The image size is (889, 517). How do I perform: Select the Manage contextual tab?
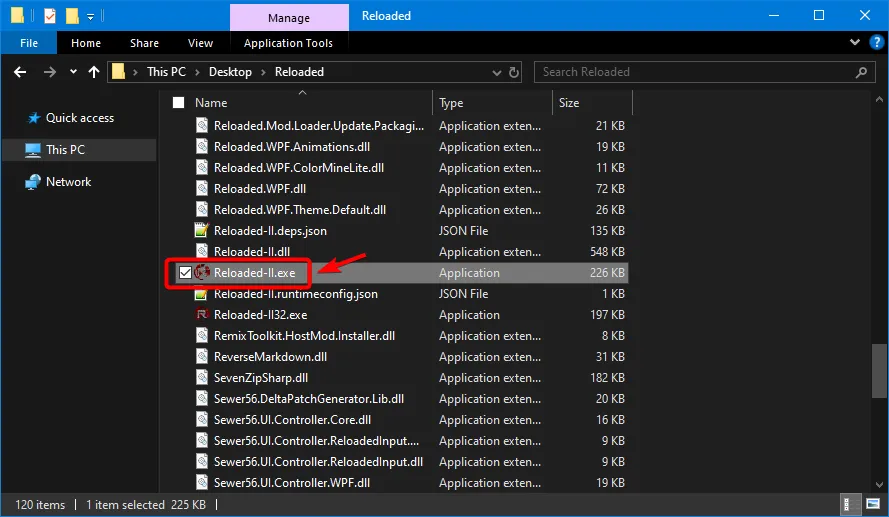289,18
